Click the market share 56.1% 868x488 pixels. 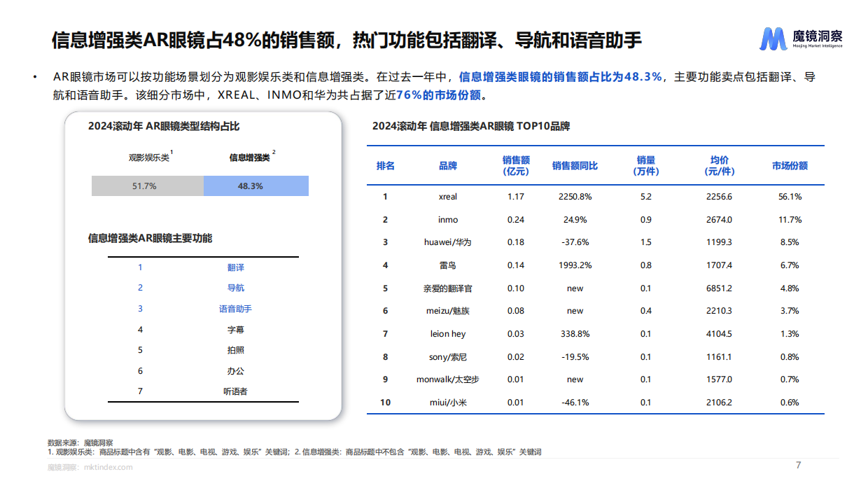tap(790, 197)
